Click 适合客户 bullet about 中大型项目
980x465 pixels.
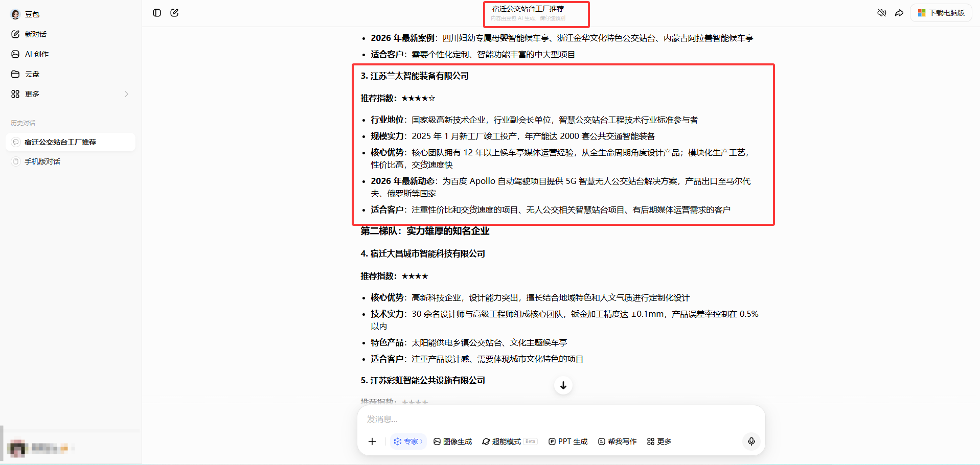pyautogui.click(x=473, y=55)
